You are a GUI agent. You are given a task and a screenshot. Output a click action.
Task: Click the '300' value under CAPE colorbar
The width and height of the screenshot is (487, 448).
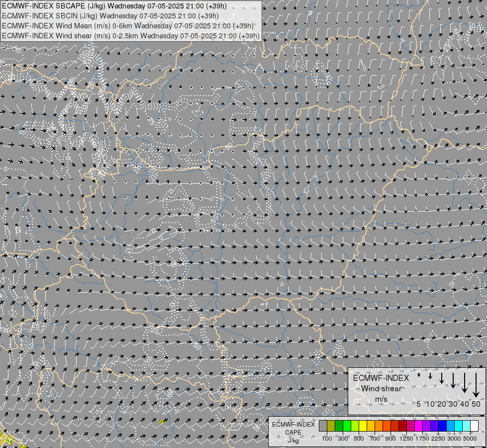point(343,439)
